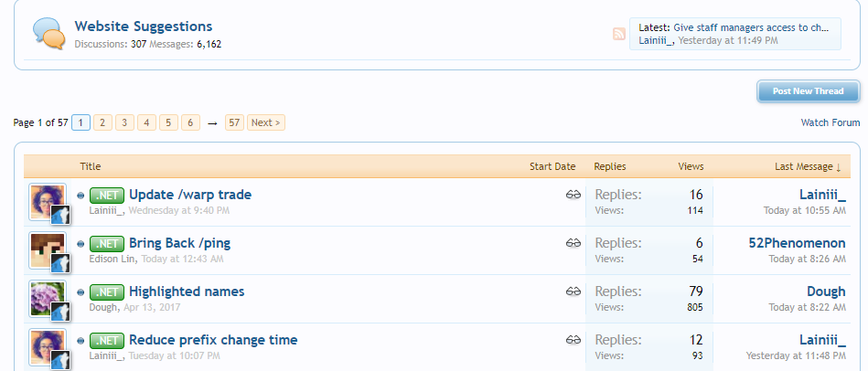Go to page 2
The width and height of the screenshot is (868, 371).
[x=102, y=122]
